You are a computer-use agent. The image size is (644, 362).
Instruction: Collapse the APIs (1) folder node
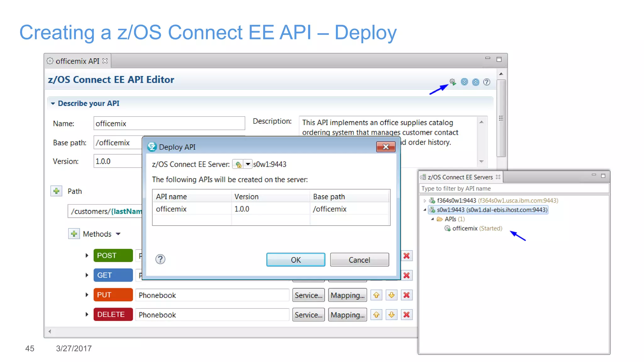(432, 219)
